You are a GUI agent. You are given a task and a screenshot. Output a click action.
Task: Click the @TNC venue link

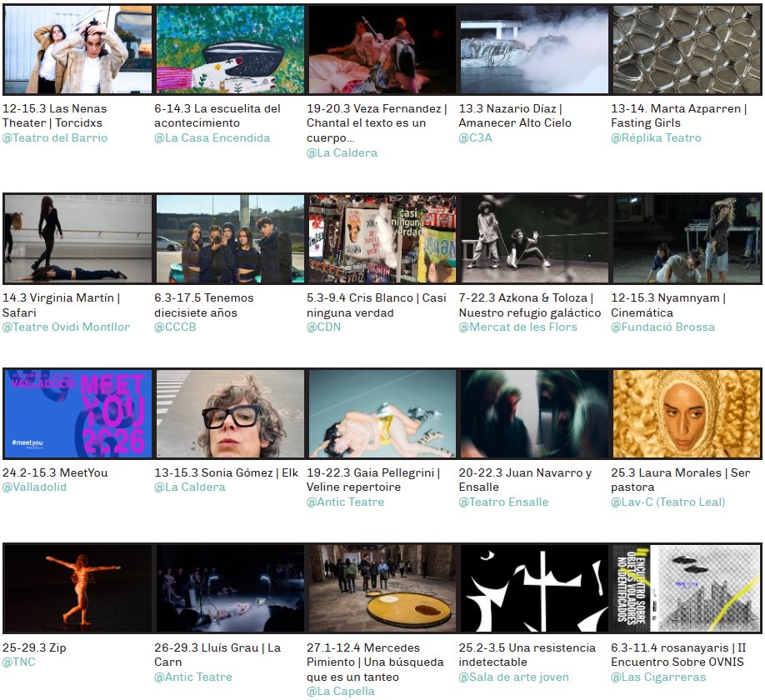click(19, 662)
